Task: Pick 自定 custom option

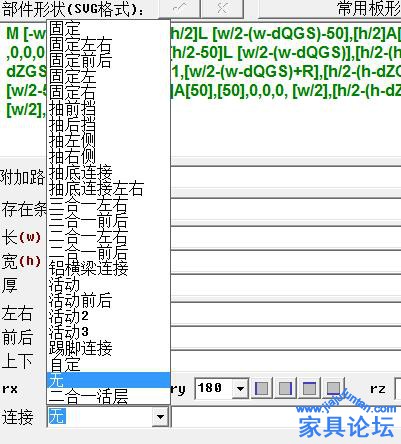Action: coord(108,364)
